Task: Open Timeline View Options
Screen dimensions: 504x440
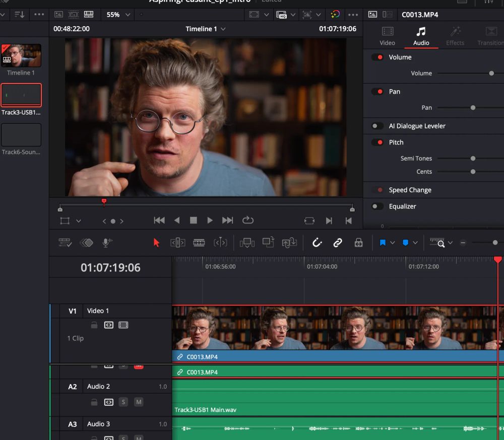Action: coord(65,243)
